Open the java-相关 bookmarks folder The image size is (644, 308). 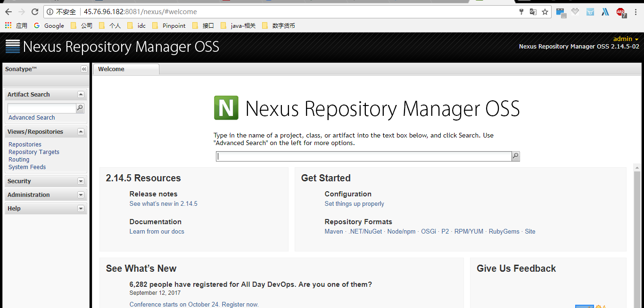click(238, 26)
